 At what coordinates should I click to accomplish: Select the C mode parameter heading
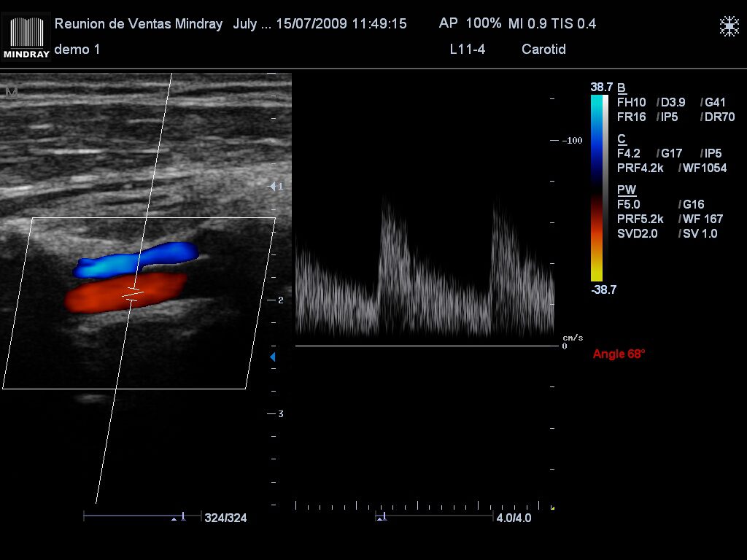(x=622, y=139)
